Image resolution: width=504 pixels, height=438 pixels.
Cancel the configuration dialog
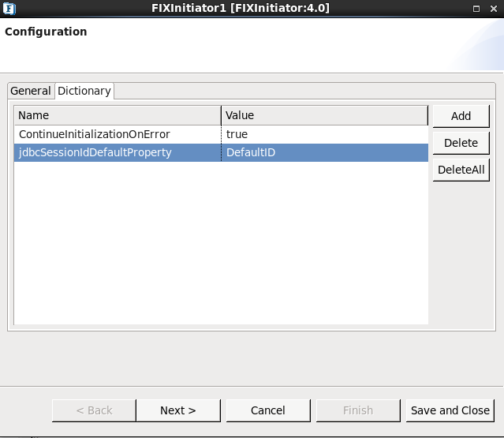pyautogui.click(x=268, y=410)
